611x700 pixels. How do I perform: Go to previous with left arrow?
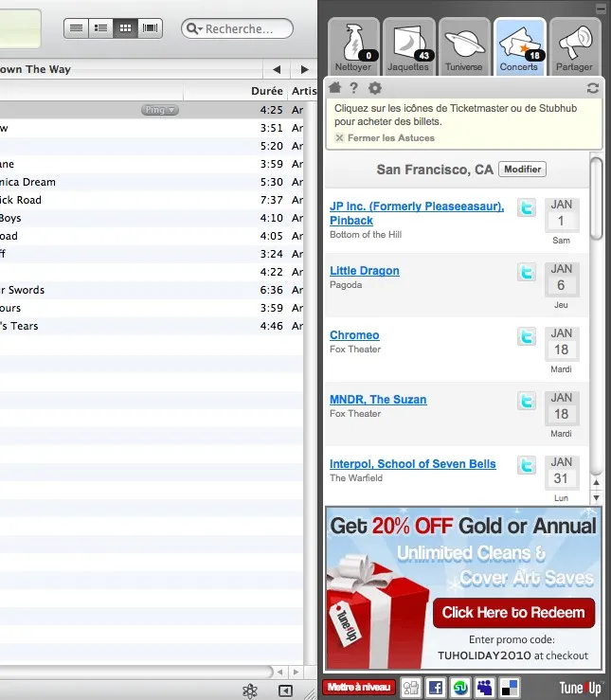[x=277, y=70]
